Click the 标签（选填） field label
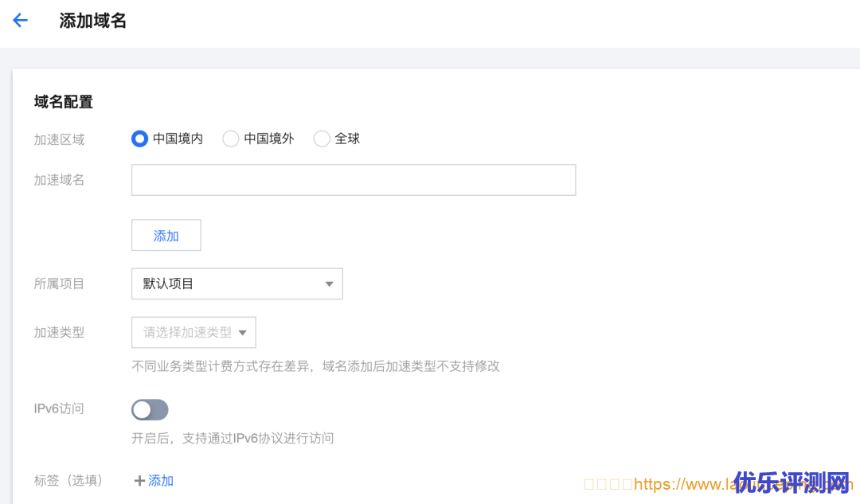The image size is (860, 504). 68,481
